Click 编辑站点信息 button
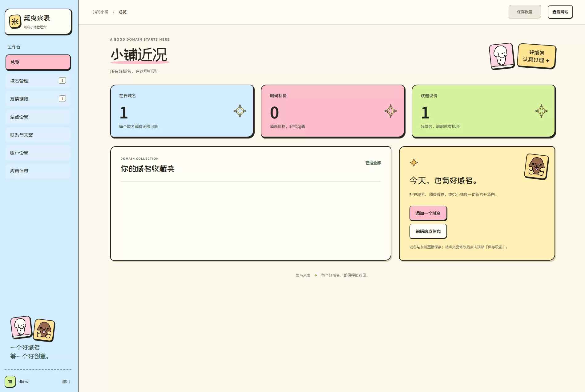This screenshot has height=392, width=585. (428, 231)
